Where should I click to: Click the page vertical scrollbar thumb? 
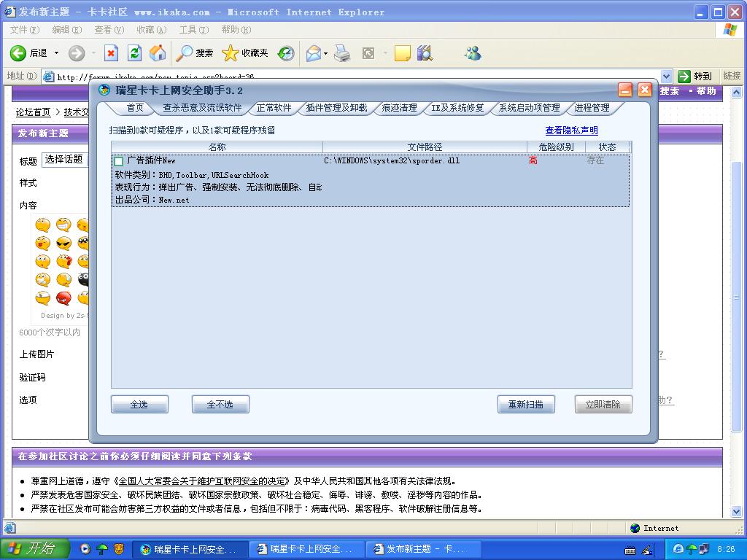[737, 296]
